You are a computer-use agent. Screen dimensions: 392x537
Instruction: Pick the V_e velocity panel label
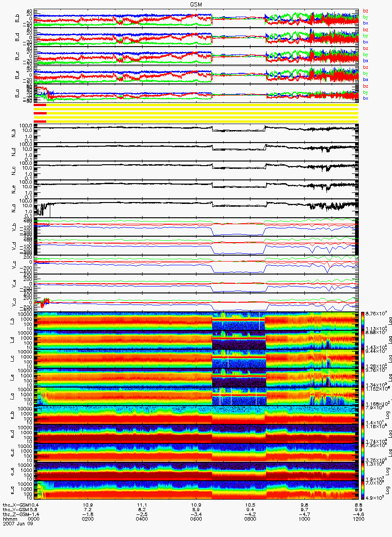(14, 284)
